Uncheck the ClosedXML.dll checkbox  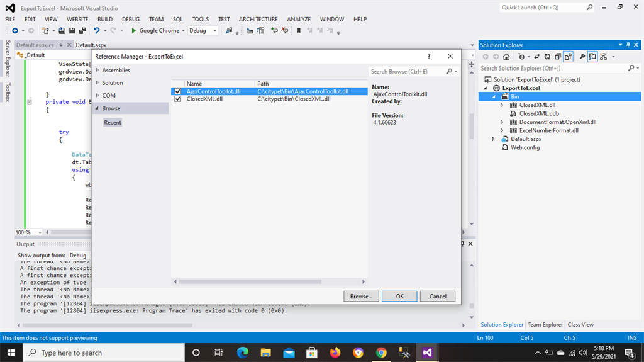[177, 99]
